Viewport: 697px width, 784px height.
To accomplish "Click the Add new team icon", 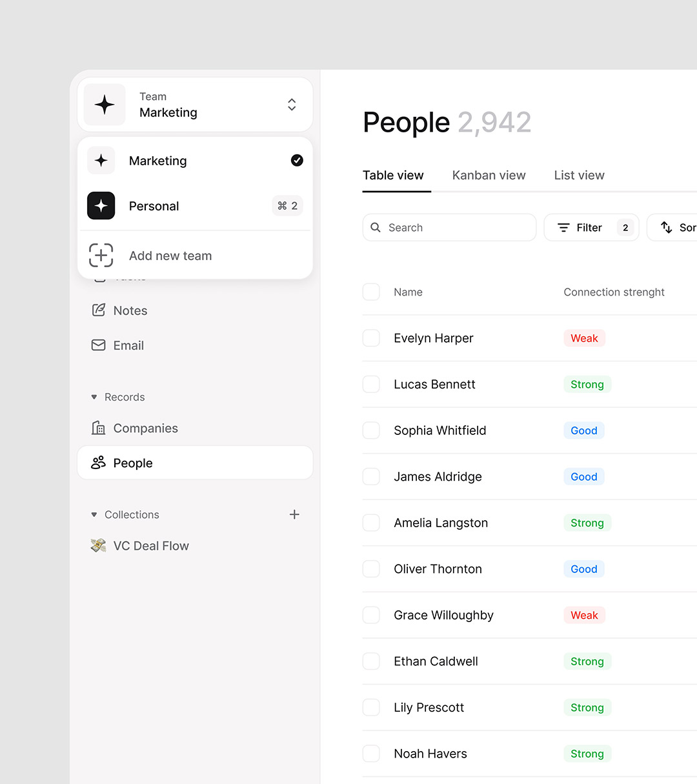I will (x=101, y=256).
